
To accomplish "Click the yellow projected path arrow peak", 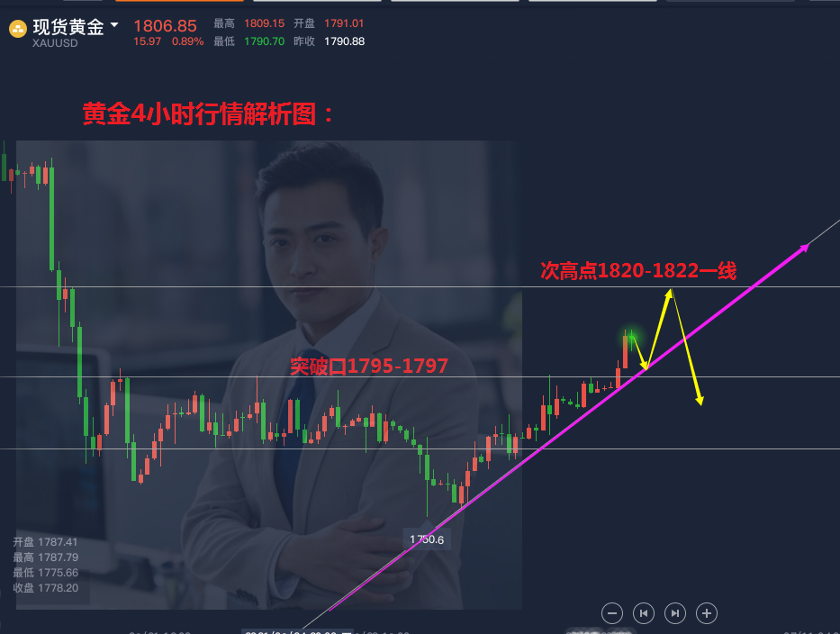I will coord(670,293).
